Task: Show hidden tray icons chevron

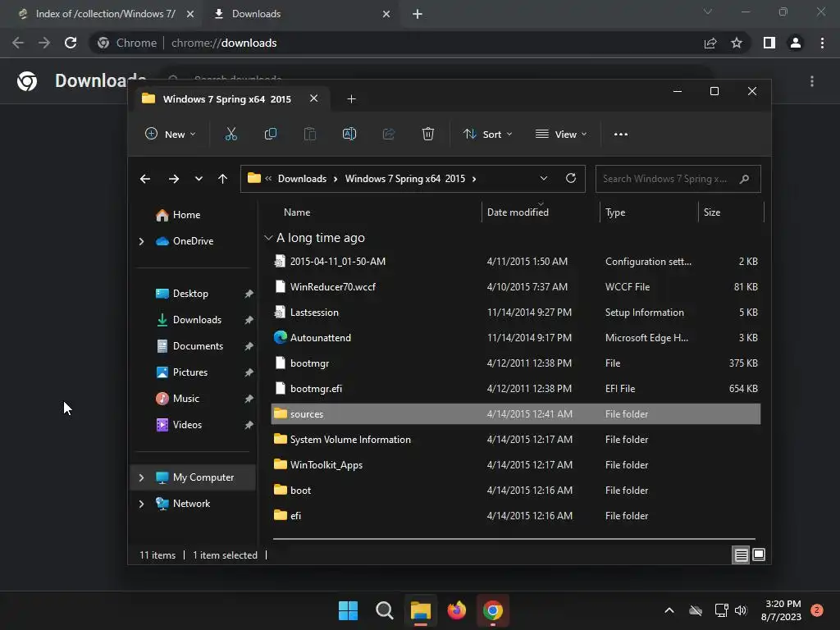Action: [669, 610]
